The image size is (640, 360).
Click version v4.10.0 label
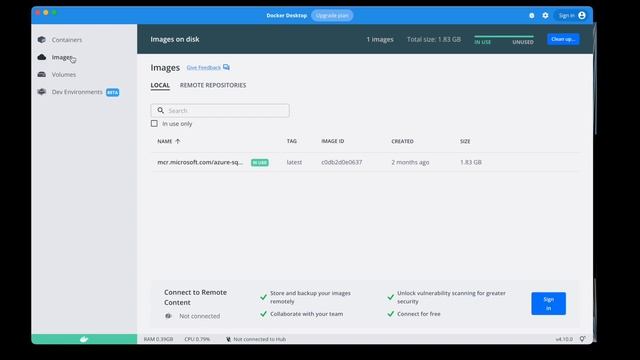tap(564, 339)
